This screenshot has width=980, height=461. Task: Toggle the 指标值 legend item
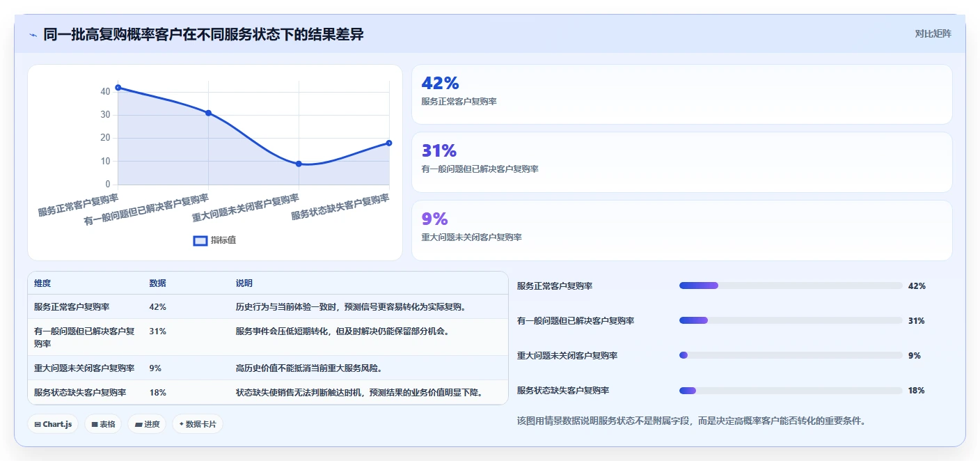pos(214,240)
